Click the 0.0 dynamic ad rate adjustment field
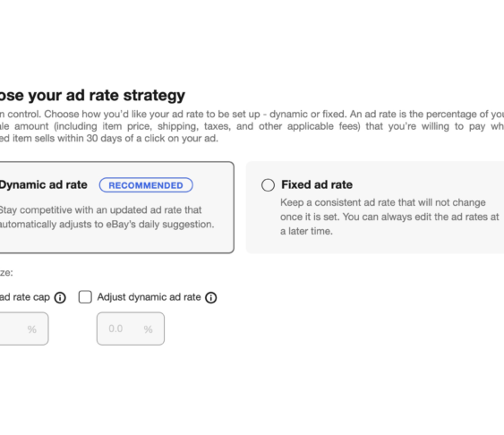The width and height of the screenshot is (504, 435). pos(131,328)
